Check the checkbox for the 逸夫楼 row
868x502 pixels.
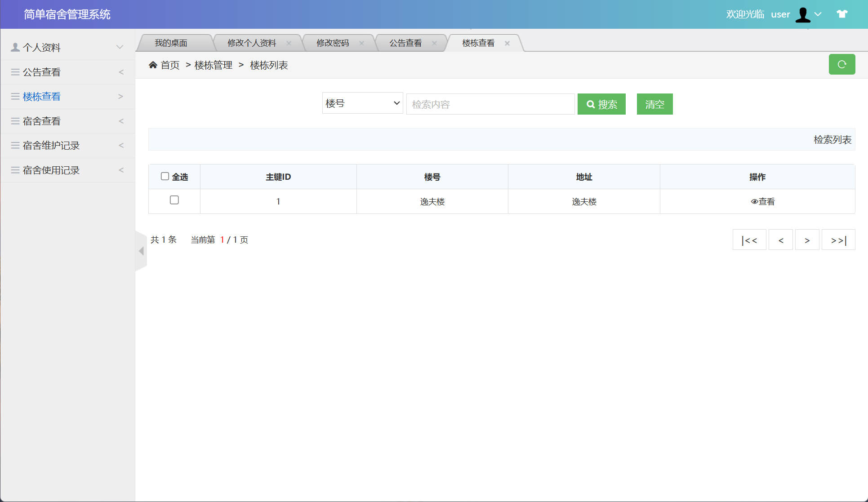[174, 200]
